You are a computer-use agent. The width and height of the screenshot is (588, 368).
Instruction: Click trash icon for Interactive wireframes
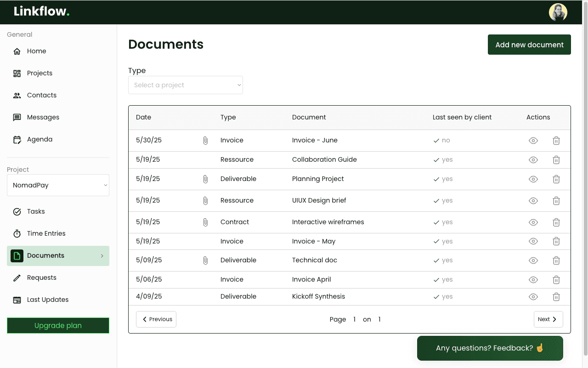(x=556, y=222)
